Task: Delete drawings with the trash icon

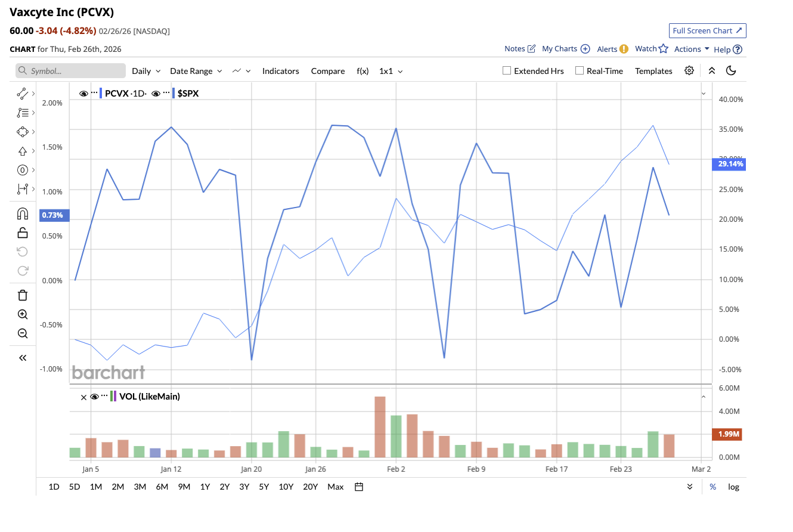Action: (23, 295)
